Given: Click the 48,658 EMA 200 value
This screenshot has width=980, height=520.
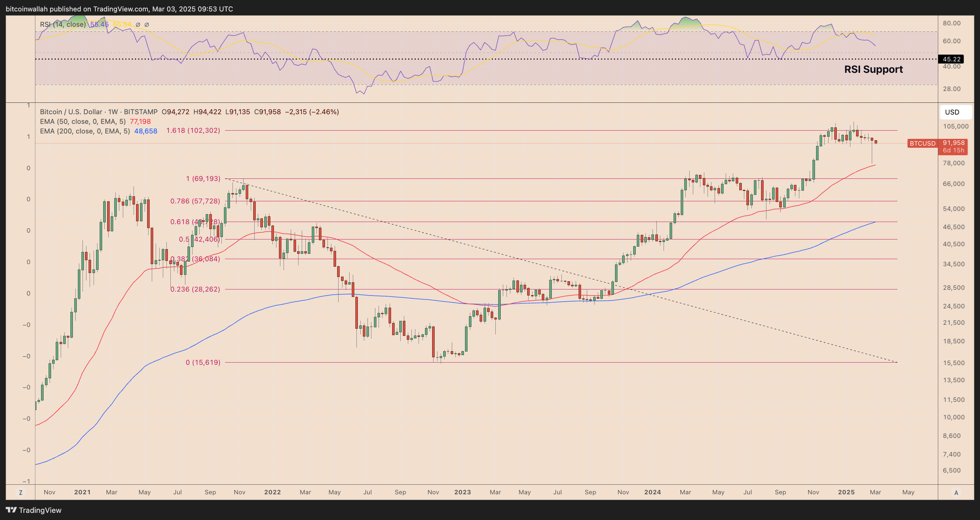Looking at the screenshot, I should click(146, 131).
